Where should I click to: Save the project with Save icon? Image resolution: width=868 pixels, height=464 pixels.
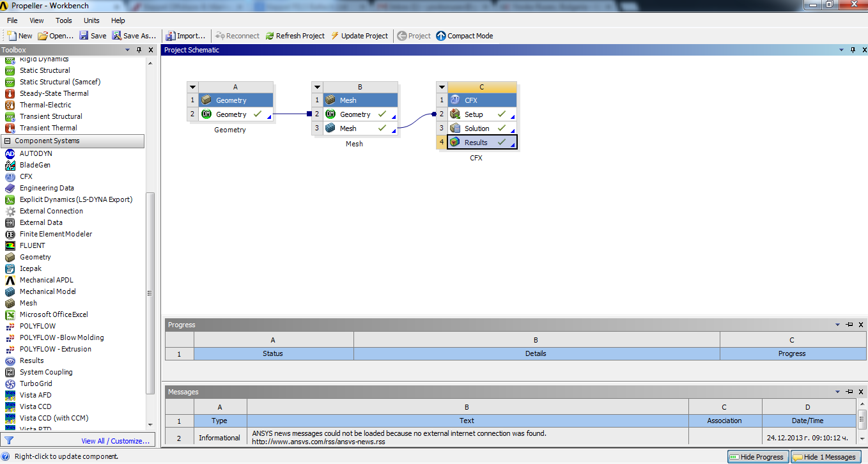[93, 36]
